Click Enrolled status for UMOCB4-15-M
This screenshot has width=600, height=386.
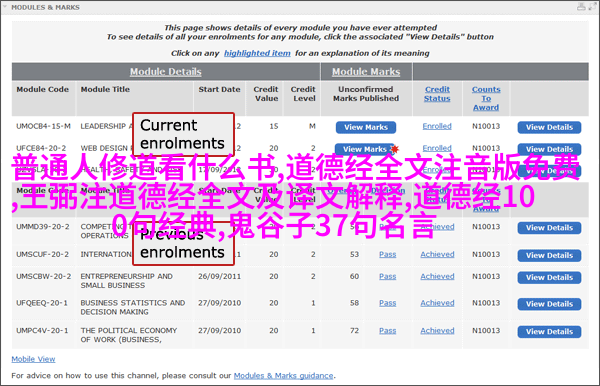pos(437,126)
